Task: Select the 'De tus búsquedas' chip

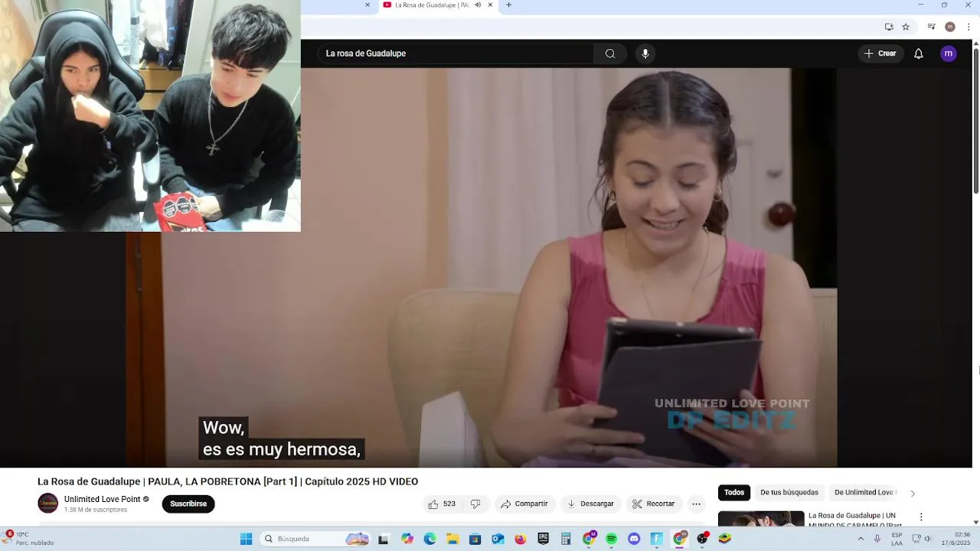Action: coord(789,493)
